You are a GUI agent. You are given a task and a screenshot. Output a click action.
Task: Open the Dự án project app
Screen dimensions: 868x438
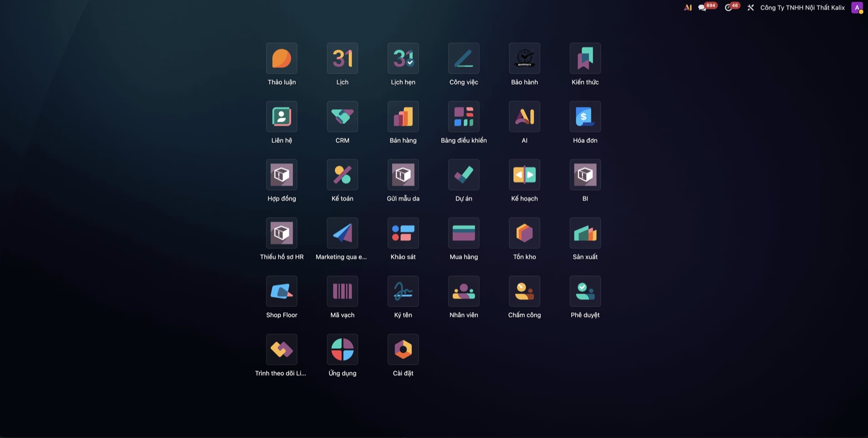point(464,175)
